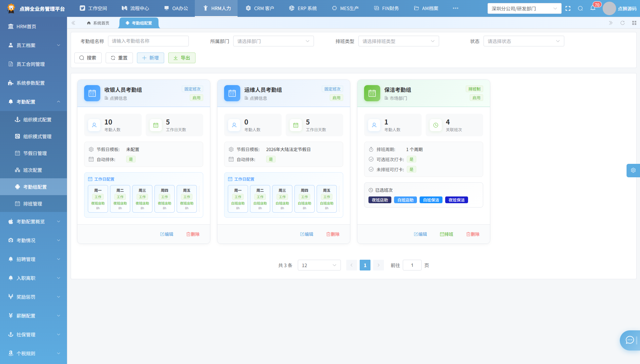Open 排班类型 dropdown
Image resolution: width=640 pixels, height=364 pixels.
coord(398,41)
